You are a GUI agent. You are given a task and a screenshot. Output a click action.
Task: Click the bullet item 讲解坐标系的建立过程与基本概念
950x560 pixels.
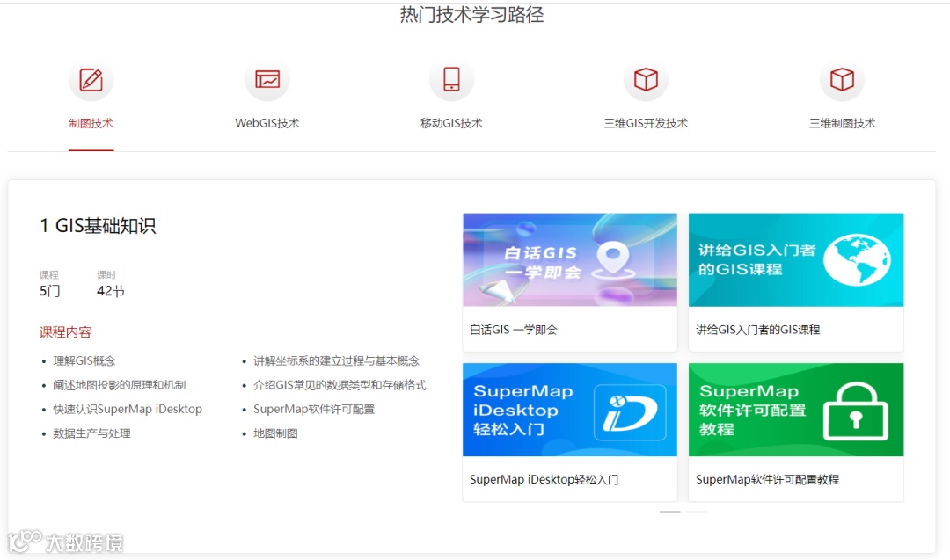(336, 361)
